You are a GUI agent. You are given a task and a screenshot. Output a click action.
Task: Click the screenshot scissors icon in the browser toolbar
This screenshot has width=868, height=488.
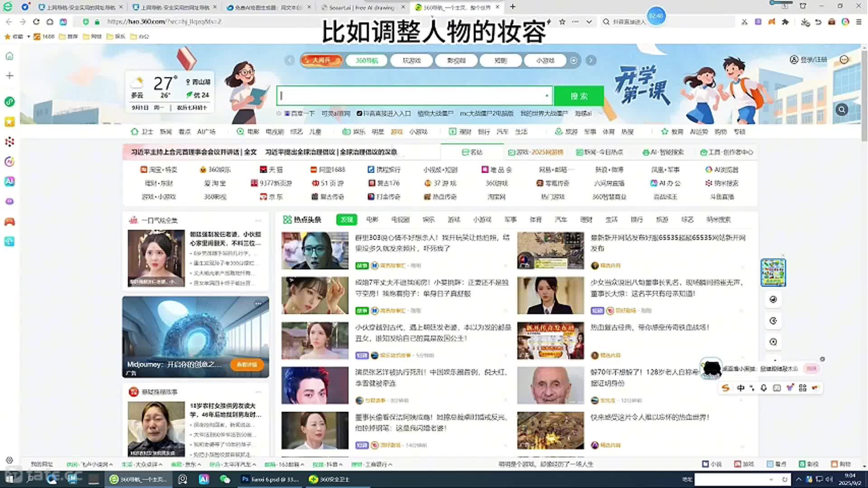click(744, 21)
